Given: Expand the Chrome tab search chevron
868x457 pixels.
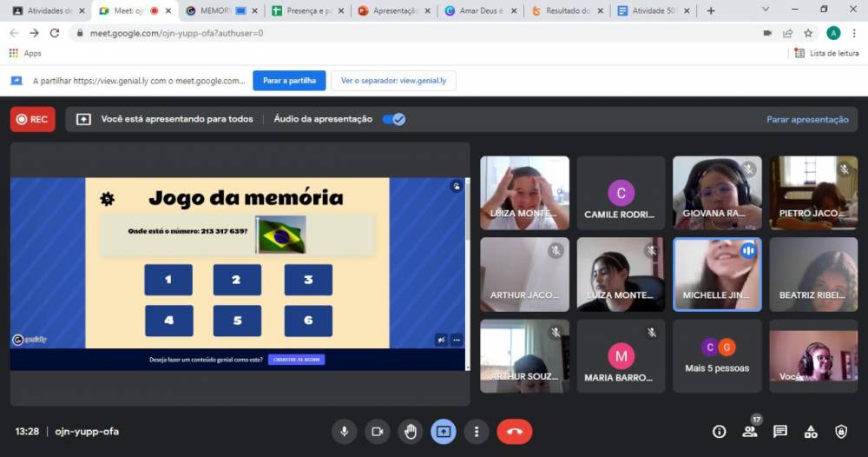Looking at the screenshot, I should coord(766,10).
